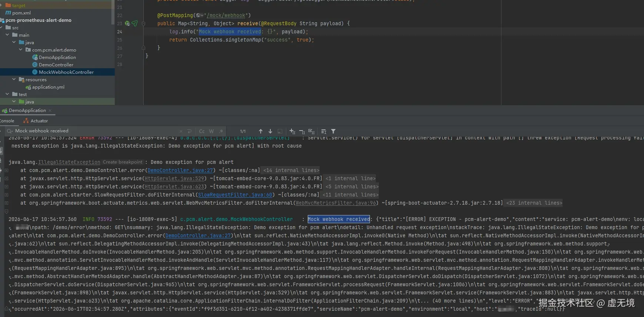644x317 pixels.
Task: Open WebMvcMetricsFilter.java:96 link
Action: 336,203
